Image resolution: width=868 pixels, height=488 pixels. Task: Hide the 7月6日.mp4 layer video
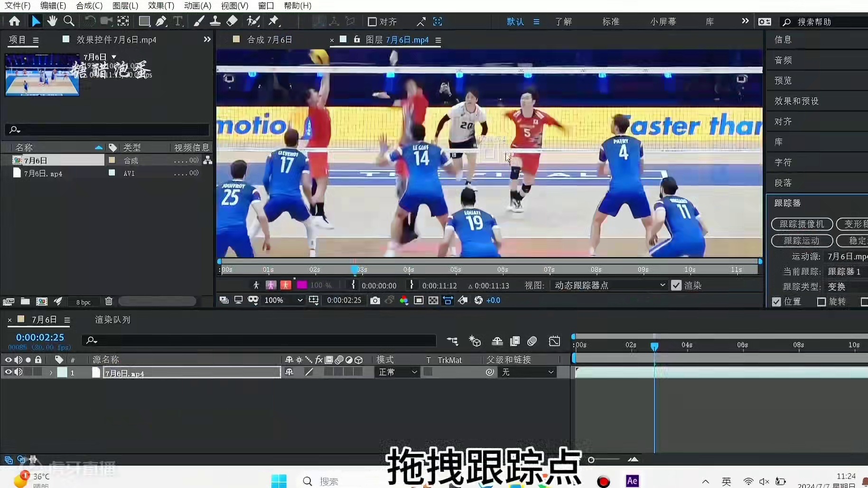pyautogui.click(x=8, y=372)
